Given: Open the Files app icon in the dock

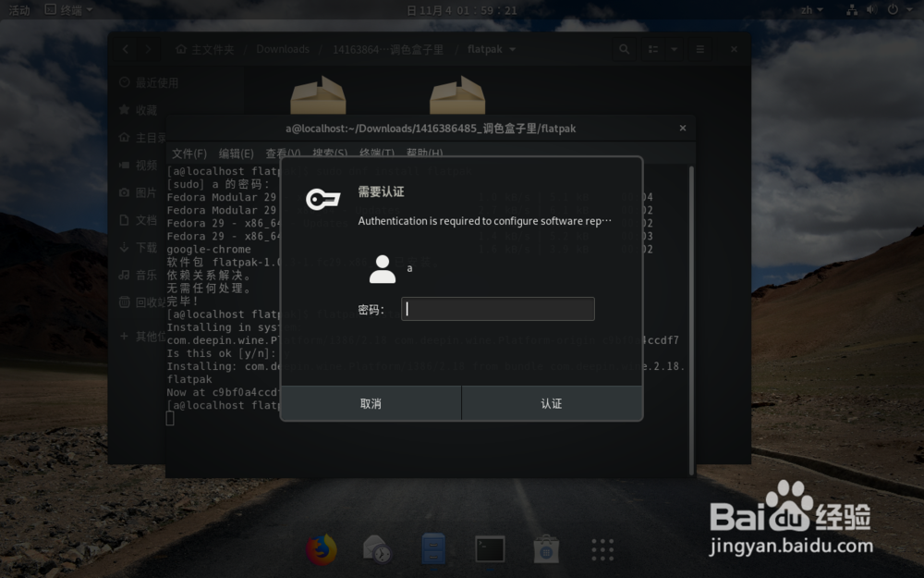Looking at the screenshot, I should (433, 547).
